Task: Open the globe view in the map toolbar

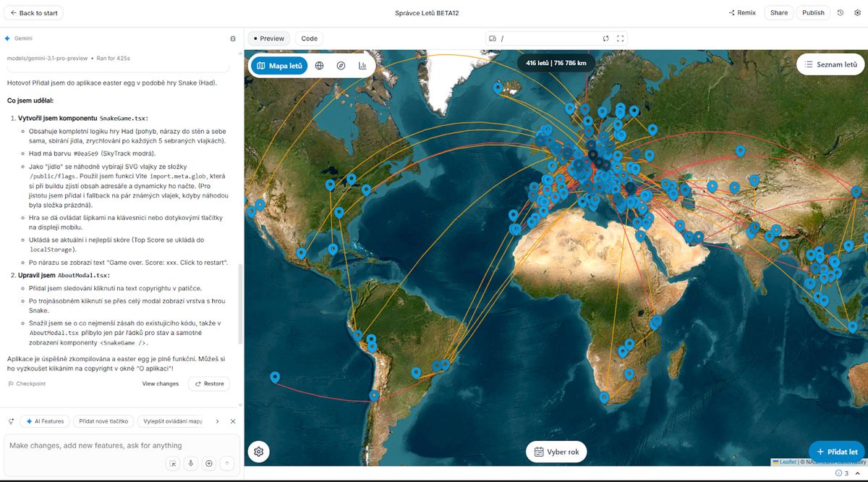Action: click(319, 66)
